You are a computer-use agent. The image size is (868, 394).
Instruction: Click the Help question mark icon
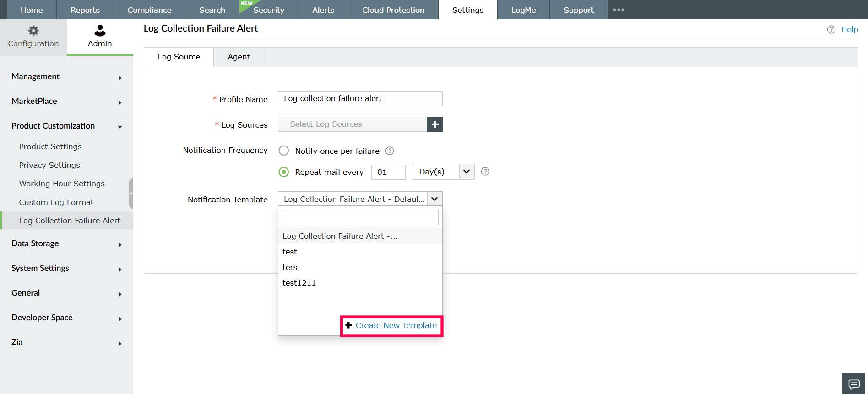(831, 29)
